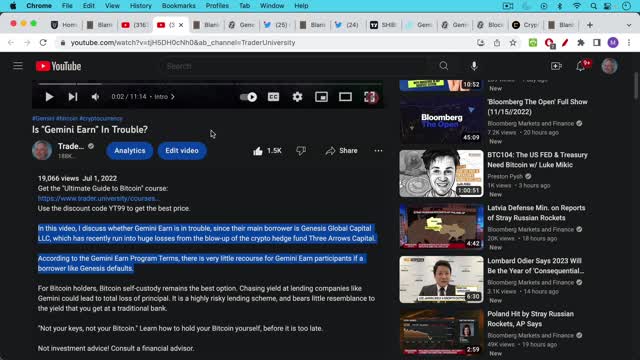Enable miniplayer mode icon
The image size is (640, 360).
point(321,97)
